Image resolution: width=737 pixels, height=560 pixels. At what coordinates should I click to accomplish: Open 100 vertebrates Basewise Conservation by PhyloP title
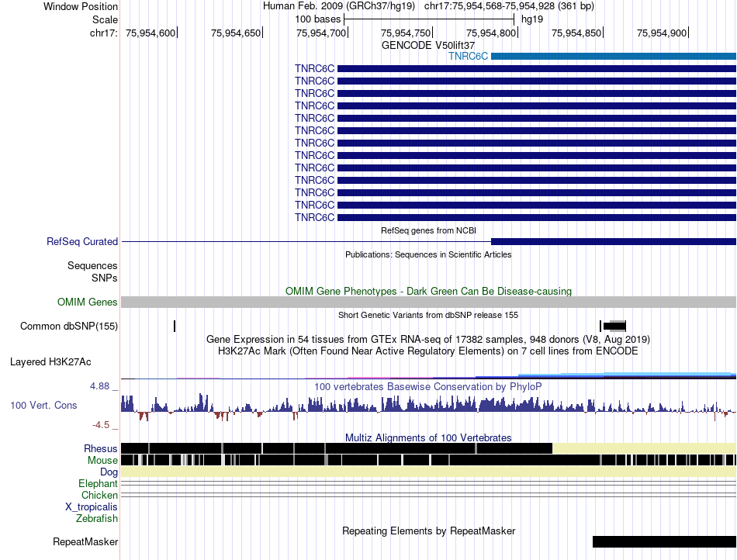click(x=428, y=386)
